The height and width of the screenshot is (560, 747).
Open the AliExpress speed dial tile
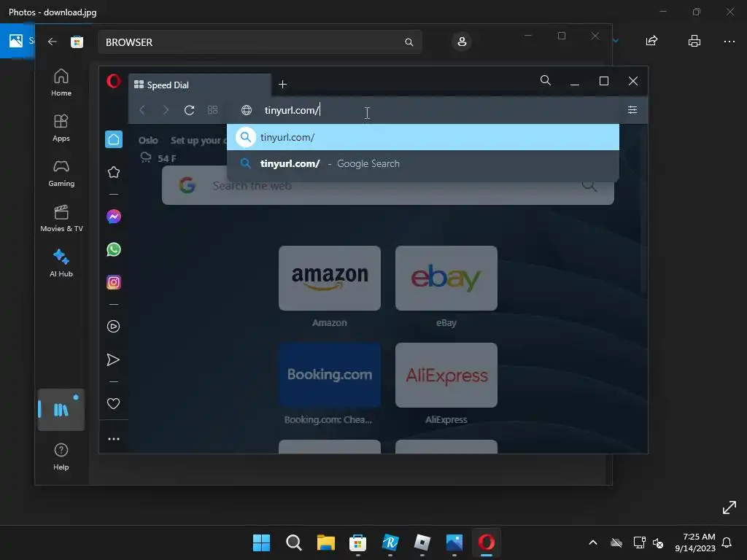click(446, 375)
